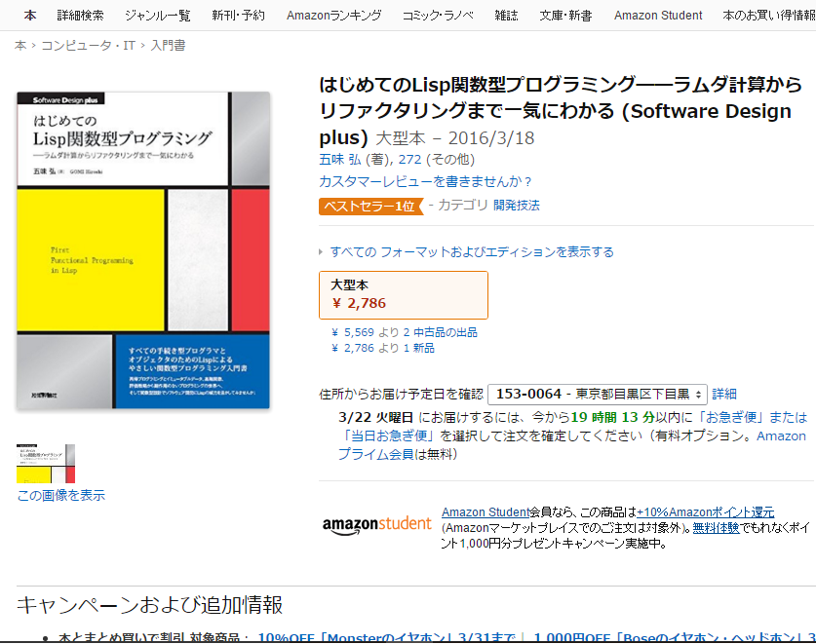This screenshot has width=816, height=644.
Task: Go to ジャンル一覧 in navigation bar
Action: (x=158, y=16)
